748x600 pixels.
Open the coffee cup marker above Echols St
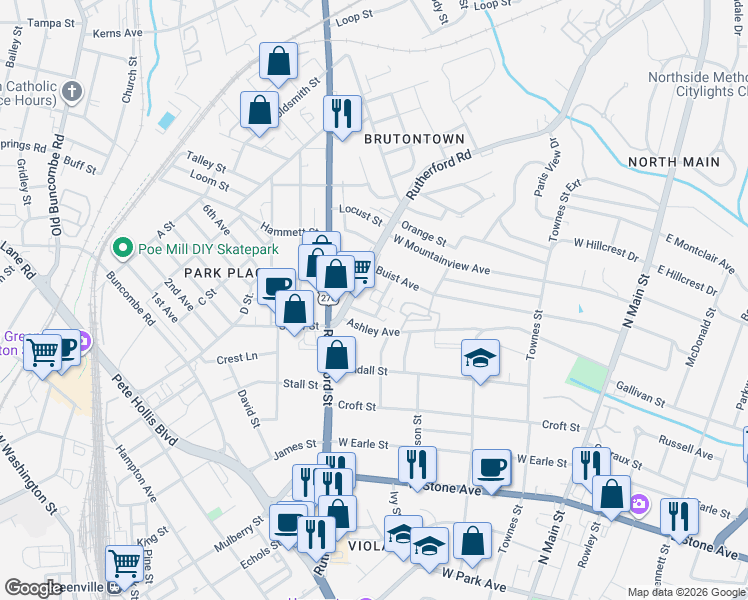(x=285, y=525)
